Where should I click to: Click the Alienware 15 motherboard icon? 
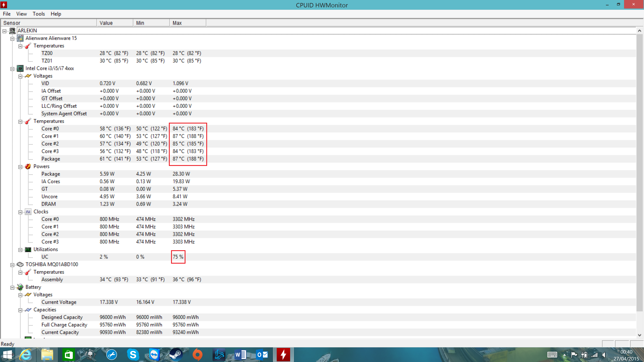20,38
